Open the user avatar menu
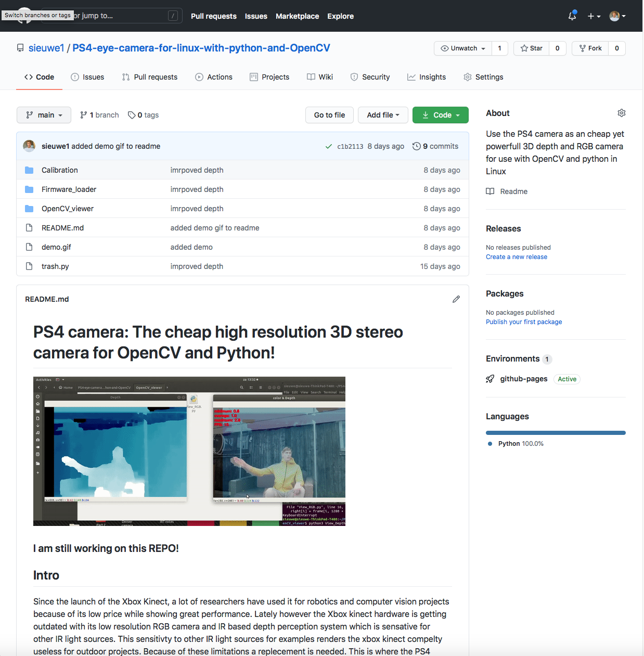This screenshot has height=656, width=644. coord(617,16)
